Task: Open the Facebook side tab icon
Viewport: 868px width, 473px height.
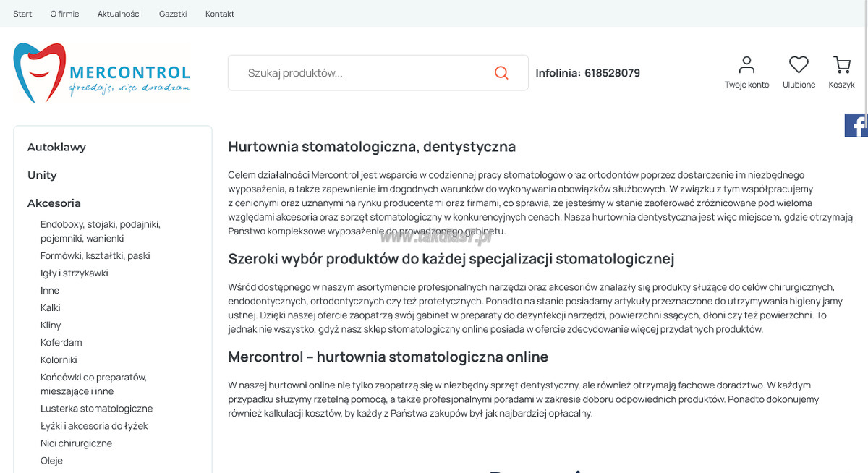Action: pyautogui.click(x=856, y=125)
